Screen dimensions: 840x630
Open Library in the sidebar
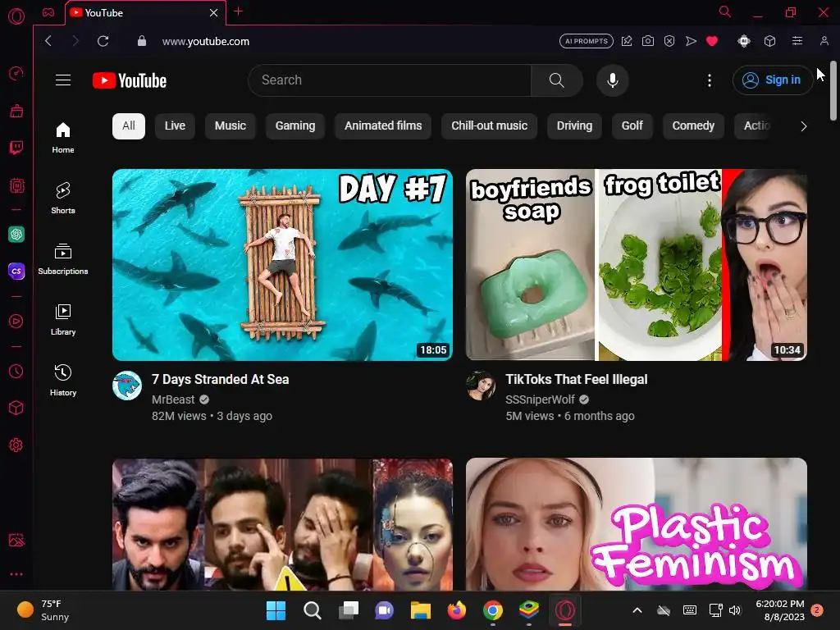click(x=63, y=320)
